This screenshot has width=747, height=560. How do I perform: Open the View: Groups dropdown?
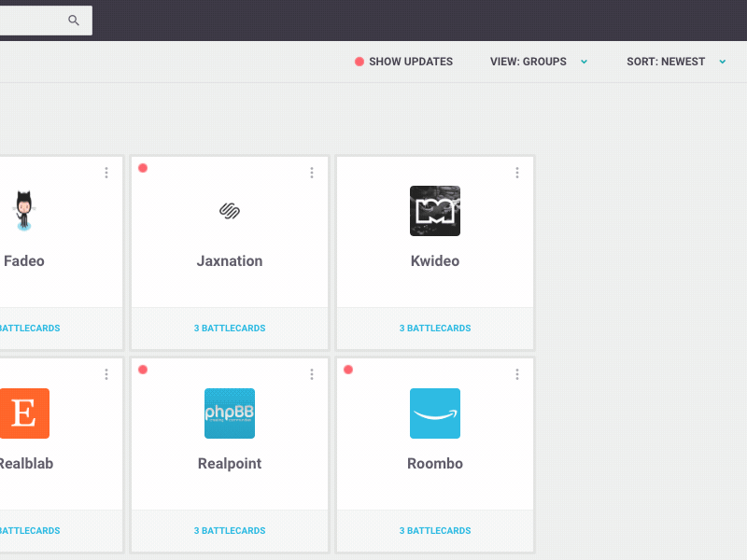click(539, 62)
